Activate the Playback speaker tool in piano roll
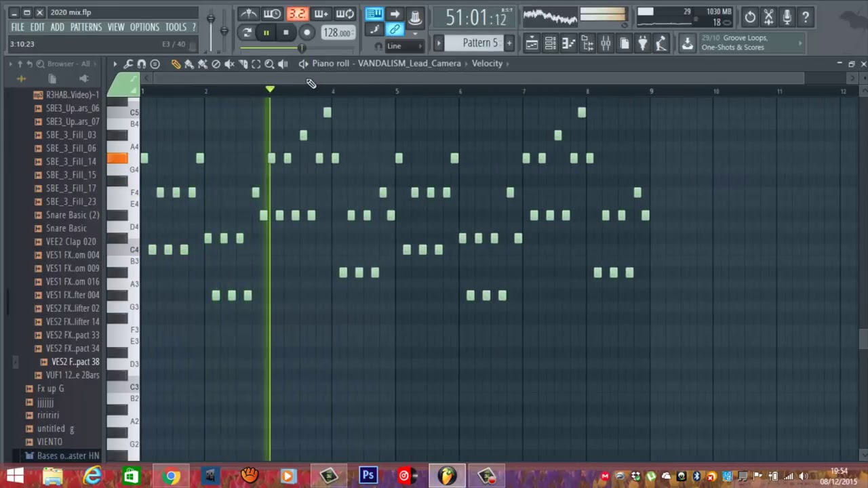Screen dimensions: 868x488 pyautogui.click(x=283, y=64)
